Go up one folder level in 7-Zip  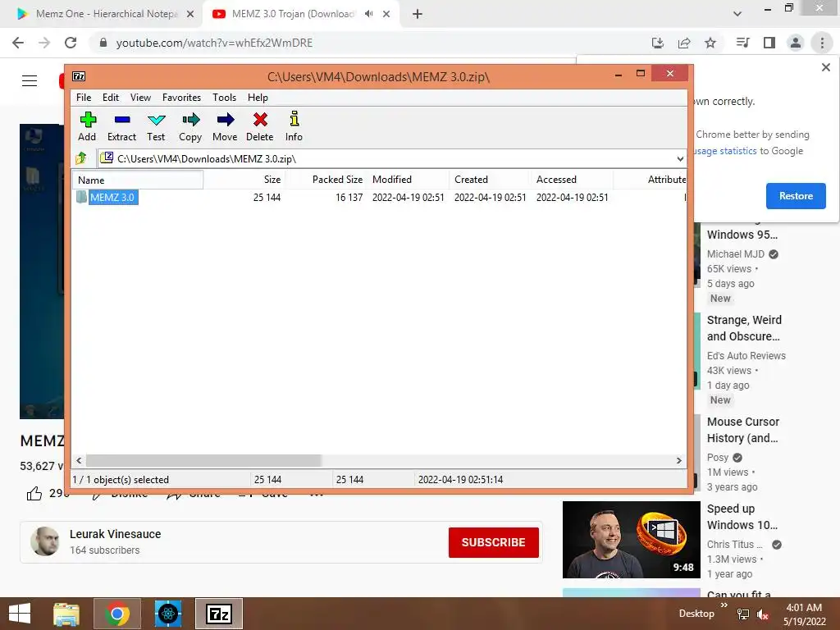tap(81, 158)
